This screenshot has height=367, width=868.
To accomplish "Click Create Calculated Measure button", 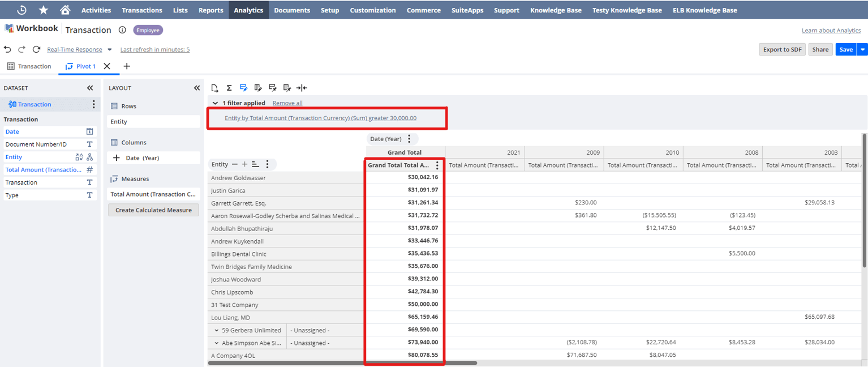I will pyautogui.click(x=153, y=210).
